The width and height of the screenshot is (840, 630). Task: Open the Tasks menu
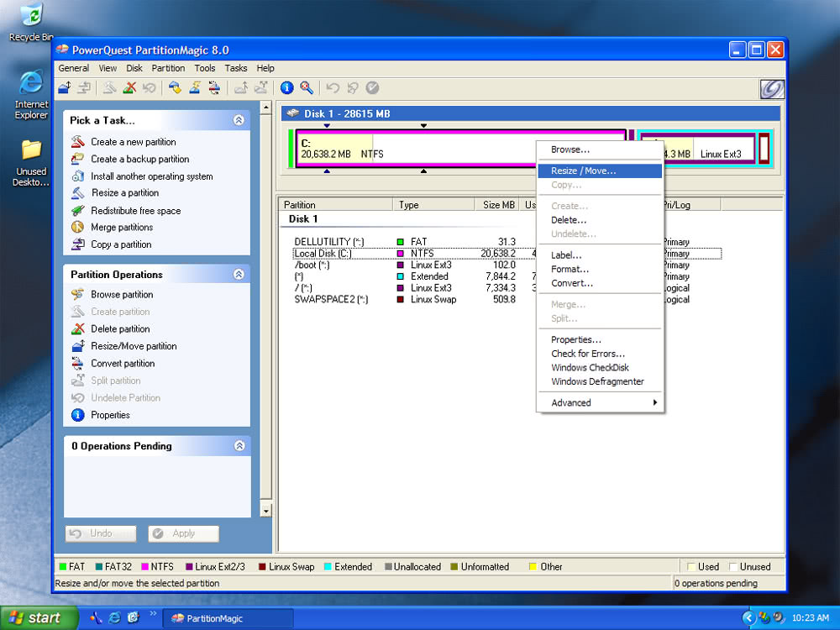point(236,68)
